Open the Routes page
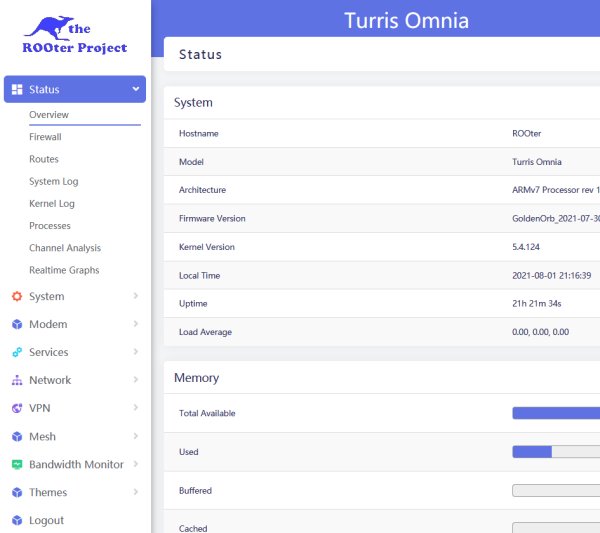This screenshot has width=600, height=533. [44, 159]
